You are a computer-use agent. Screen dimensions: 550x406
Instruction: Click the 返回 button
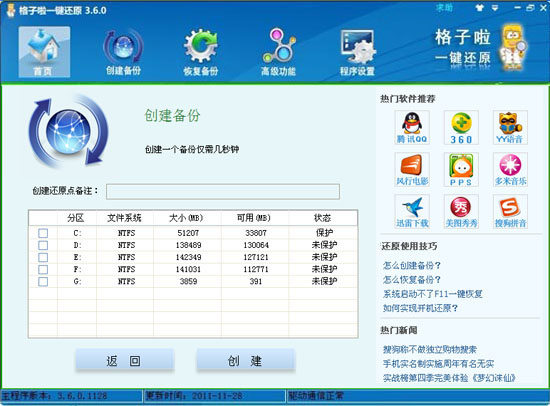click(x=125, y=360)
